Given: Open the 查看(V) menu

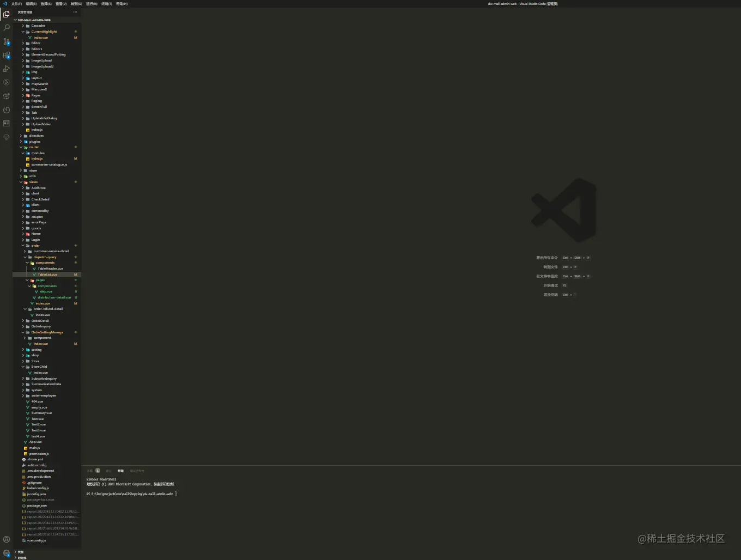Looking at the screenshot, I should point(61,4).
